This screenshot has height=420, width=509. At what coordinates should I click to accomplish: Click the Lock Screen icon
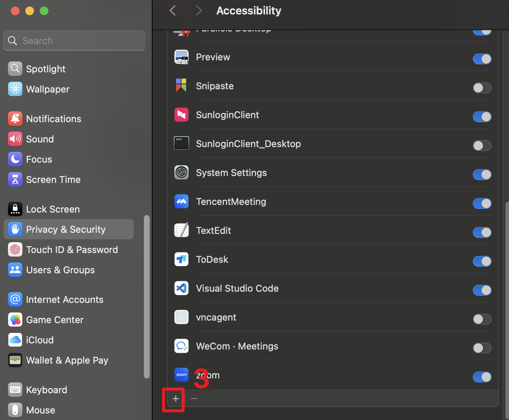[x=15, y=209]
